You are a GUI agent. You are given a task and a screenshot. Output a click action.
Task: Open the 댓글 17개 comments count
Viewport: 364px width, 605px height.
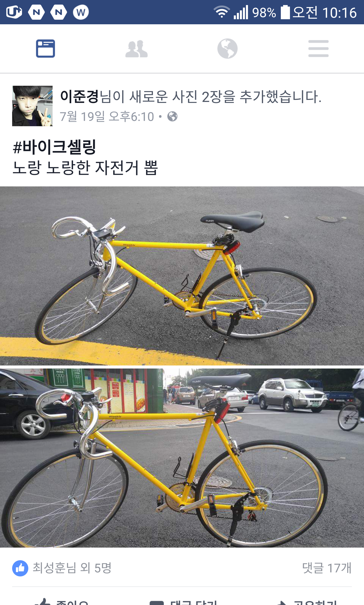327,568
